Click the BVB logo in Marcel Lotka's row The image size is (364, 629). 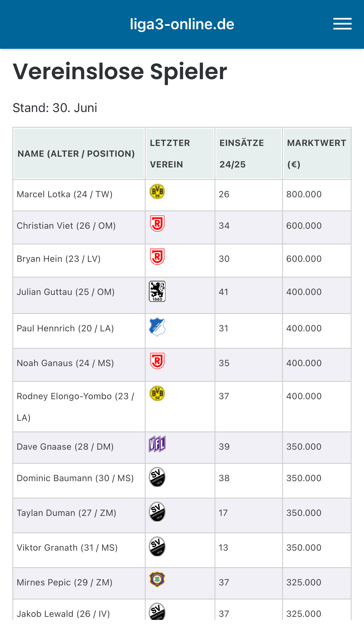(157, 191)
